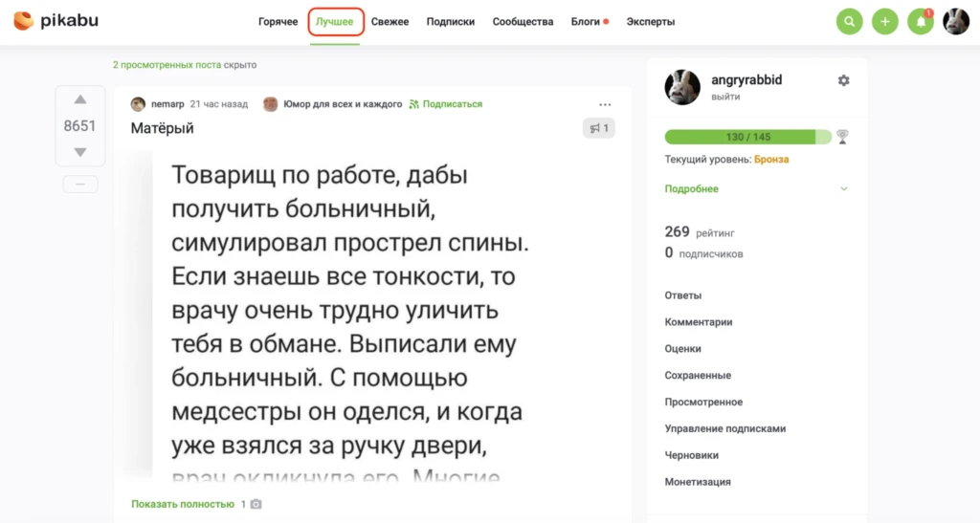Subscribe to the community via Подписаться
980x523 pixels.
[x=446, y=104]
